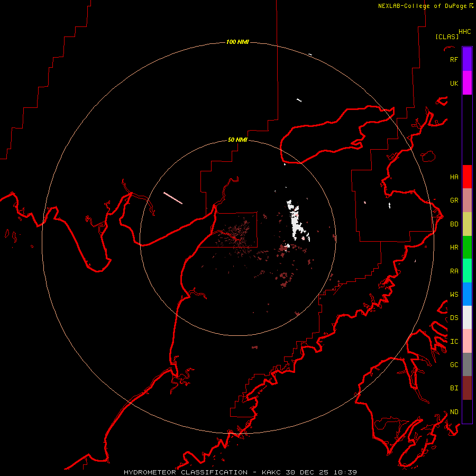The image size is (476, 476).
Task: Click the 100 NMI range ring label
Action: tap(237, 42)
